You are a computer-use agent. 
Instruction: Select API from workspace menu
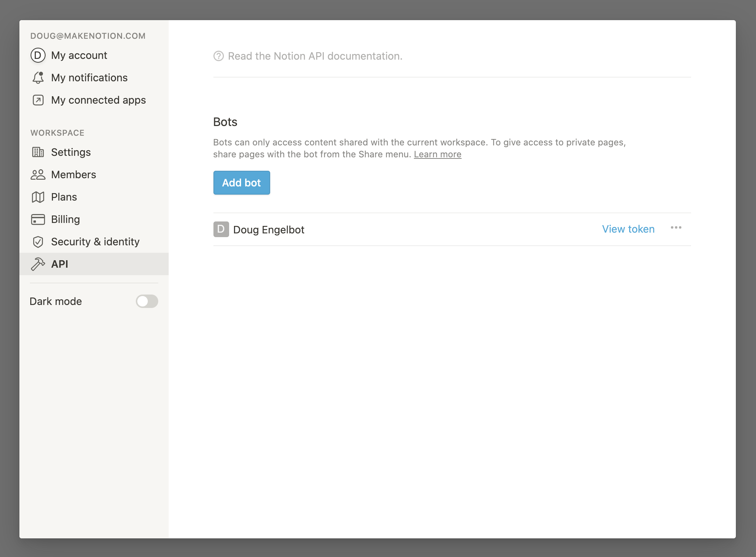coord(60,263)
